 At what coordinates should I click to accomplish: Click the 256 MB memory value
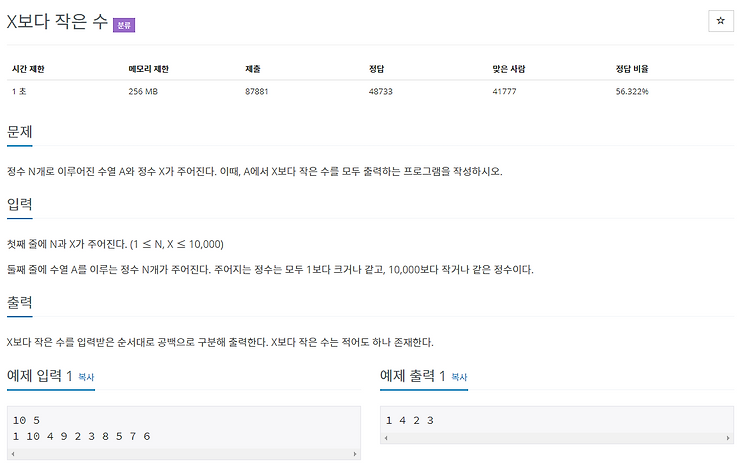coord(143,91)
